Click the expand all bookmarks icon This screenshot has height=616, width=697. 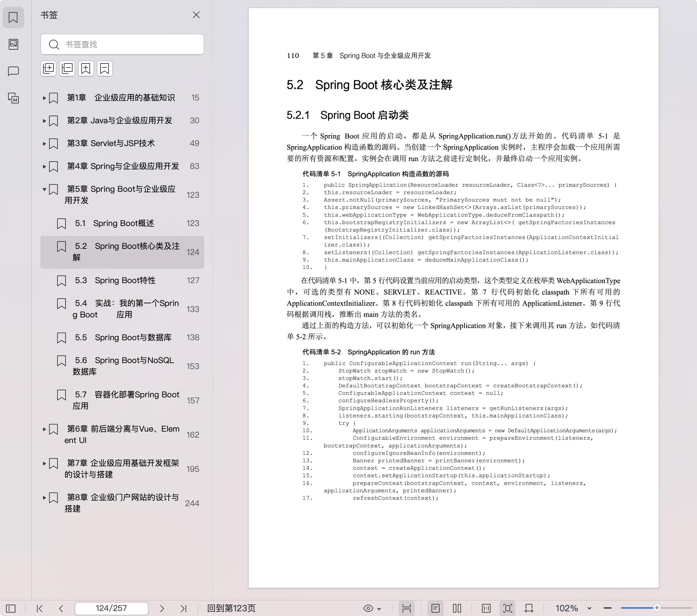pos(48,69)
